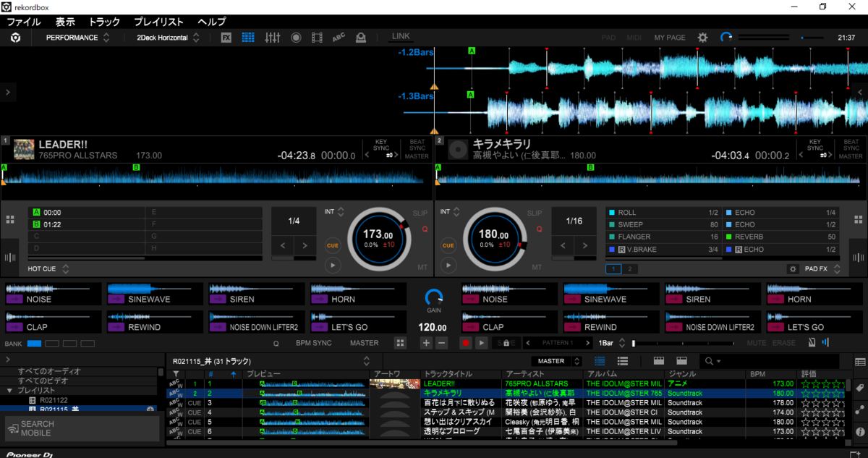Switch browser to track list view
The image size is (868, 458).
pyautogui.click(x=600, y=360)
